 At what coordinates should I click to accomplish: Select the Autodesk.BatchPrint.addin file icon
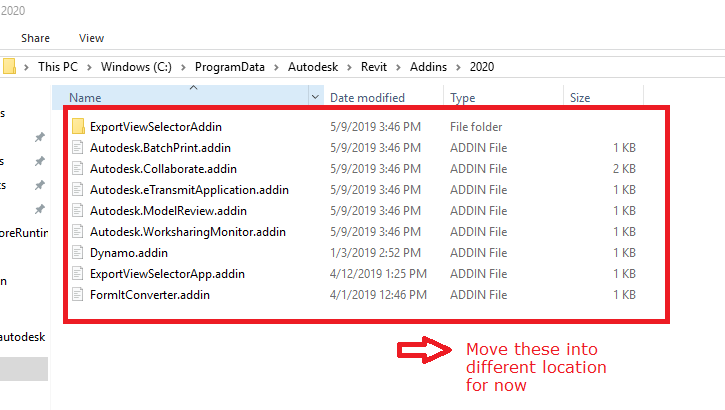pos(78,148)
